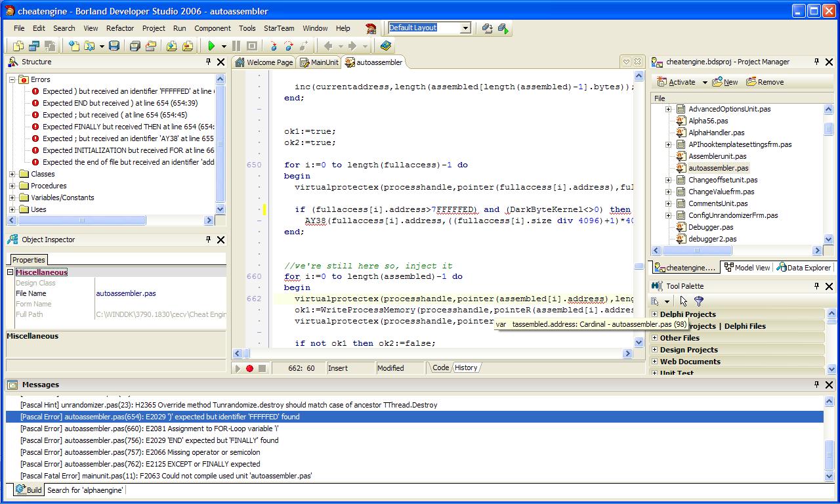Viewport: 840px width, 504px height.
Task: Click the Tool Palette filter funnel icon
Action: click(699, 301)
